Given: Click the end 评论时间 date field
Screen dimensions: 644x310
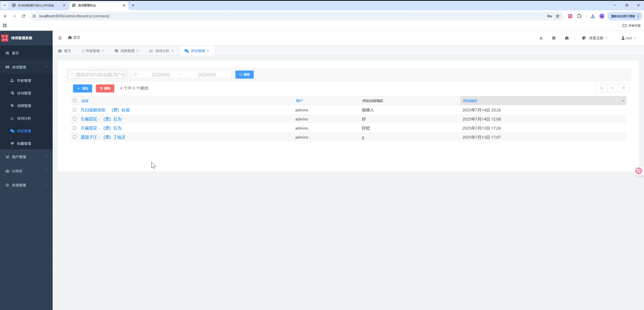Looking at the screenshot, I should (x=207, y=75).
